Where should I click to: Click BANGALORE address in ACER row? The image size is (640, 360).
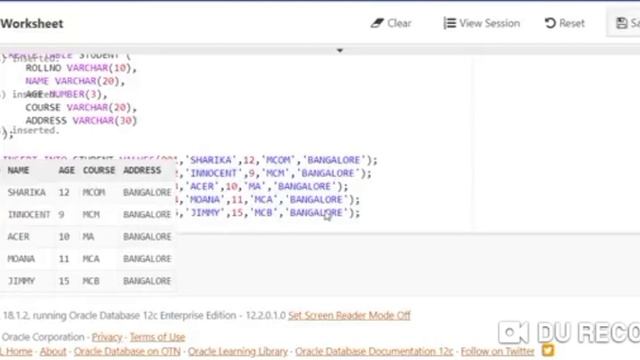point(147,236)
